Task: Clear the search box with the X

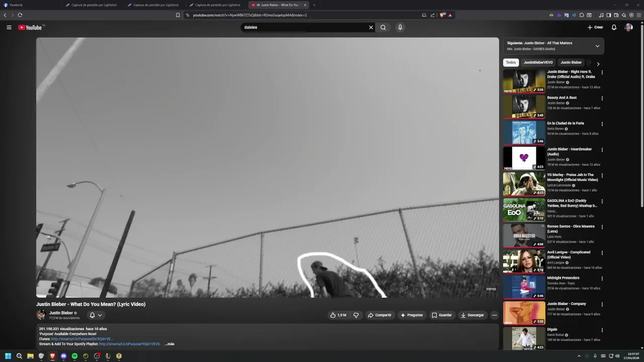Action: point(371,28)
